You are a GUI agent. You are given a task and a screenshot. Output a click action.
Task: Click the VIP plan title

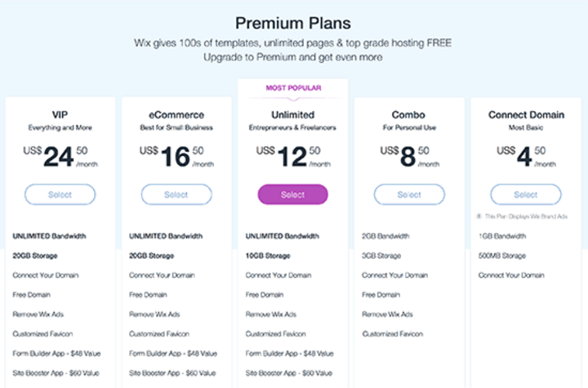coord(60,115)
